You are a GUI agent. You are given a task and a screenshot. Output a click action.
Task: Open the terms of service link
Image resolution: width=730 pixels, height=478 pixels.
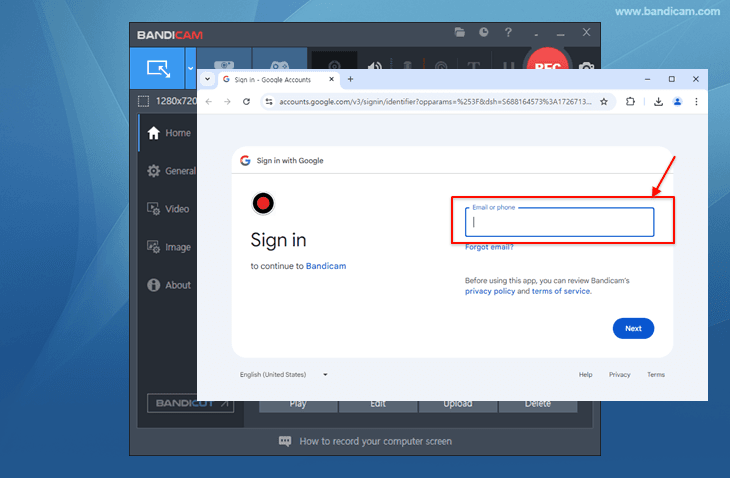point(561,291)
